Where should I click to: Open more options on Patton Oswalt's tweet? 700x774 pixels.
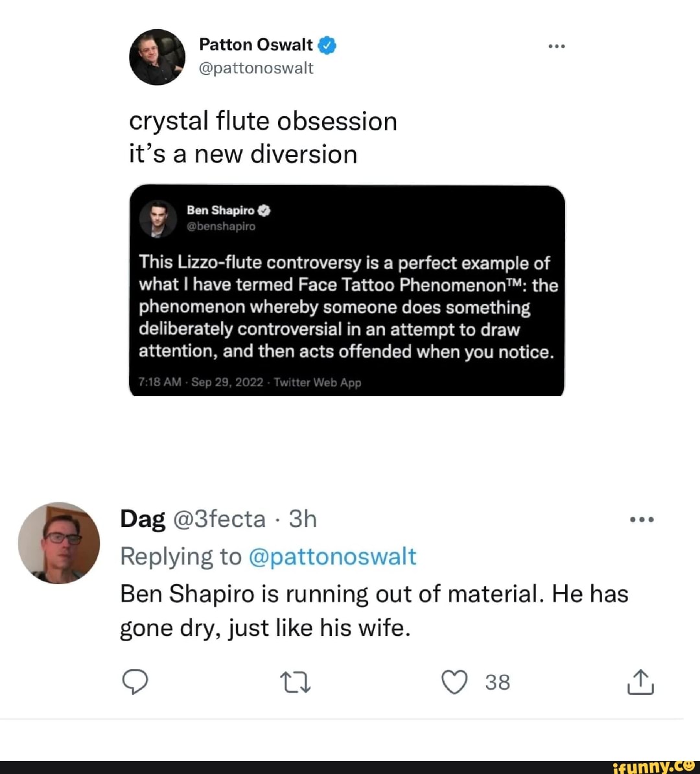pyautogui.click(x=557, y=46)
